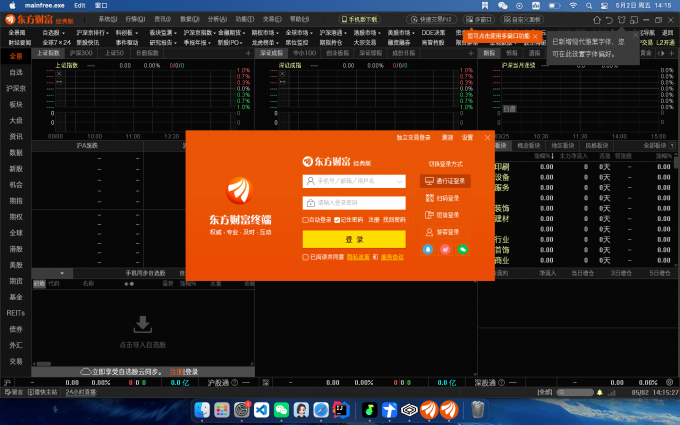Click the 手机版下载 mobile download button

360,19
